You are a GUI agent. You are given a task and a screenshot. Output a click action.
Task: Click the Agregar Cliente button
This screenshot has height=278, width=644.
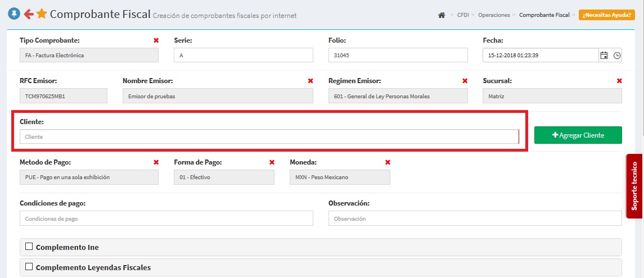(578, 135)
